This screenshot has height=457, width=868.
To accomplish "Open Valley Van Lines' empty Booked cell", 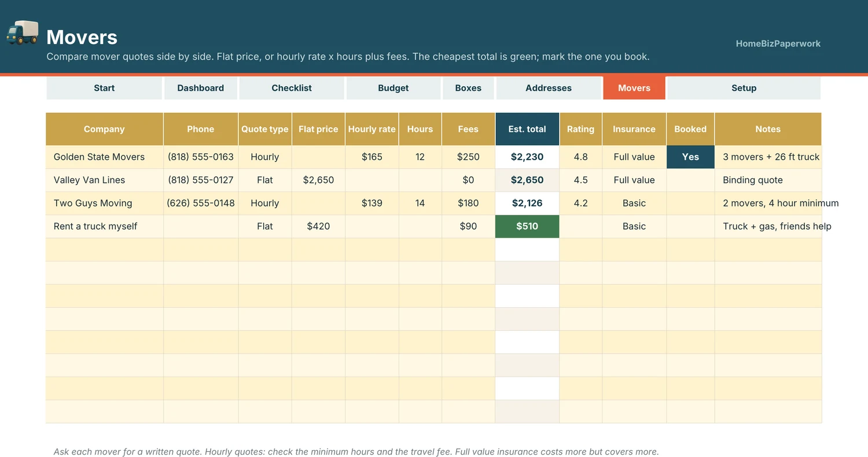I will [x=690, y=180].
